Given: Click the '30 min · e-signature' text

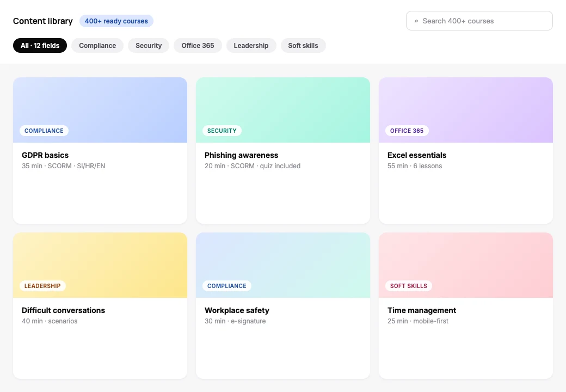Looking at the screenshot, I should (235, 321).
